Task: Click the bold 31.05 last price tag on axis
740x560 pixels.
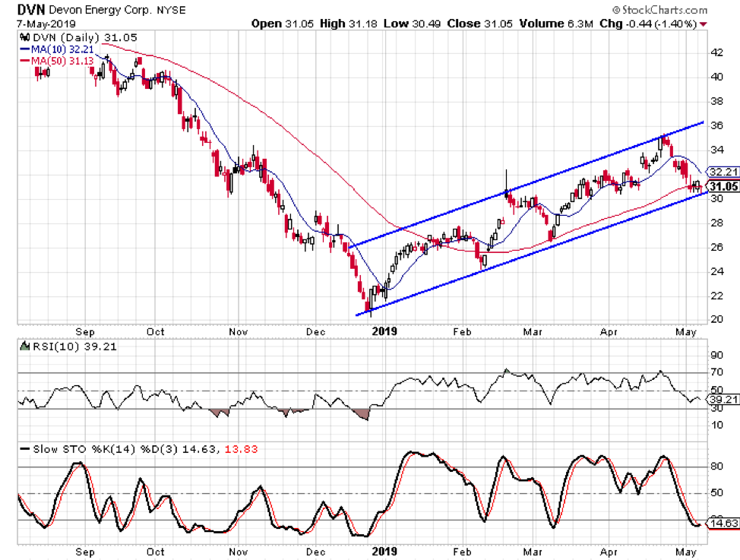Action: (x=723, y=186)
